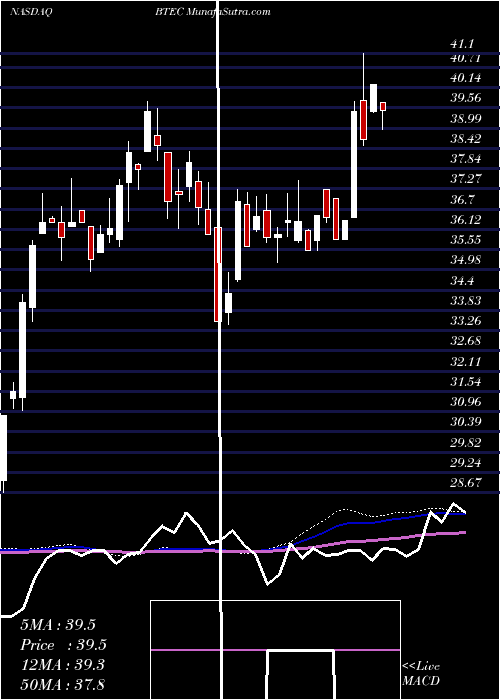Click the 30.96 price axis label
Viewport: 500px width, 700px height.
coord(466,401)
